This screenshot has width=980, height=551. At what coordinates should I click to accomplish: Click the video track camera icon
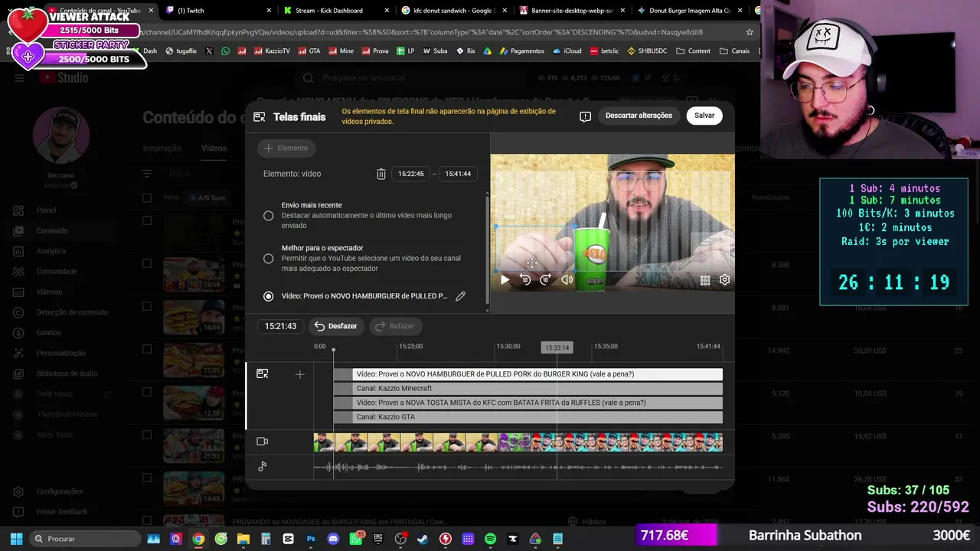(x=263, y=442)
